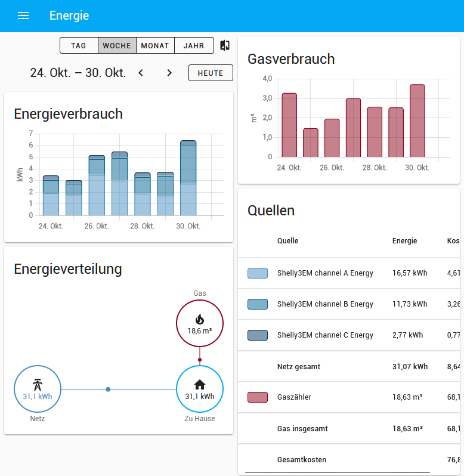464x476 pixels.
Task: Open the Shelly3EM channel C Energy row
Action: 349,335
